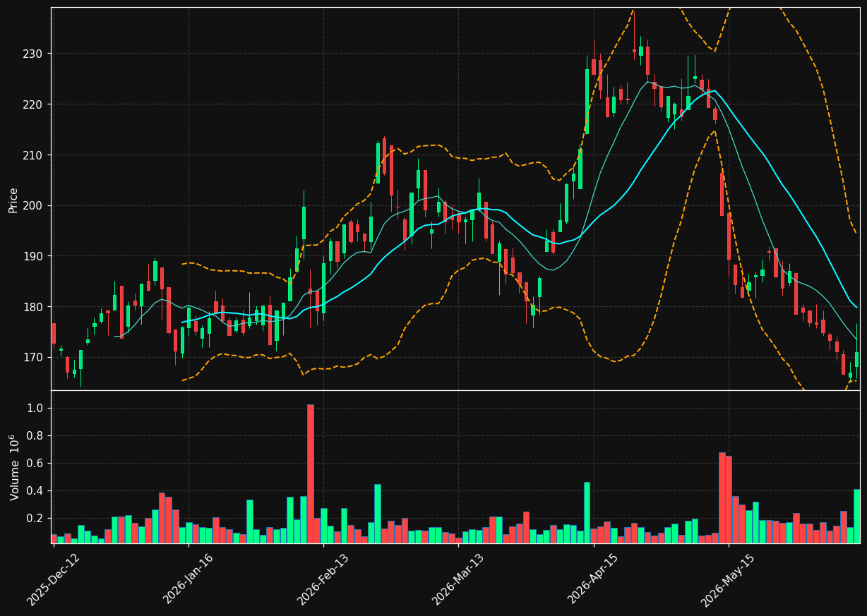Screen dimensions: 867x616
Task: Click the 0.2 volume axis label
Action: (35, 519)
